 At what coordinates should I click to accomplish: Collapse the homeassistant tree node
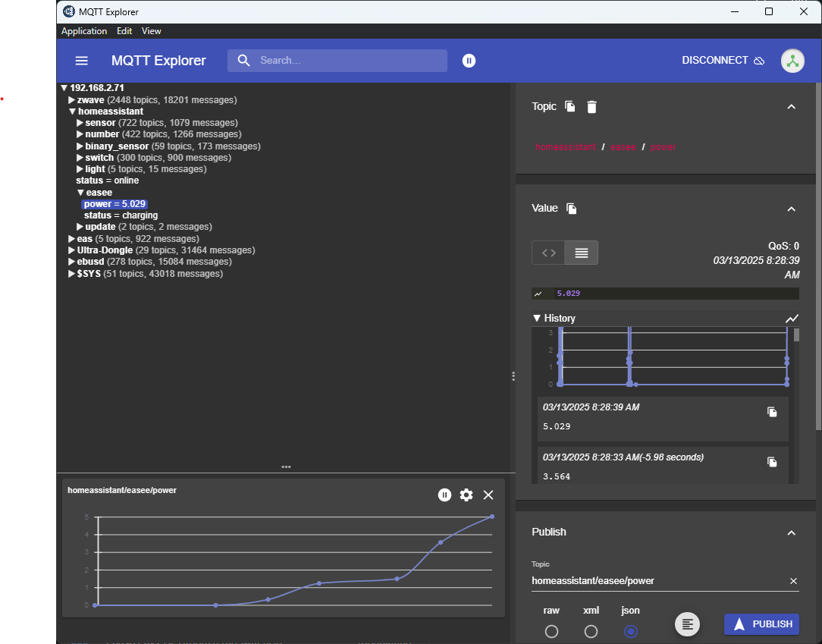click(72, 112)
